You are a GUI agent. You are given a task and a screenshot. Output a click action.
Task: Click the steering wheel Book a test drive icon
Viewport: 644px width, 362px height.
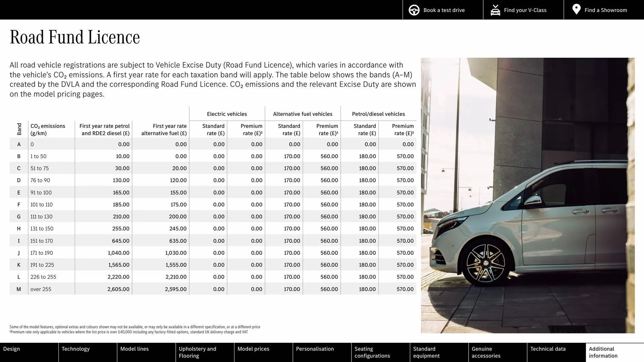tap(414, 10)
